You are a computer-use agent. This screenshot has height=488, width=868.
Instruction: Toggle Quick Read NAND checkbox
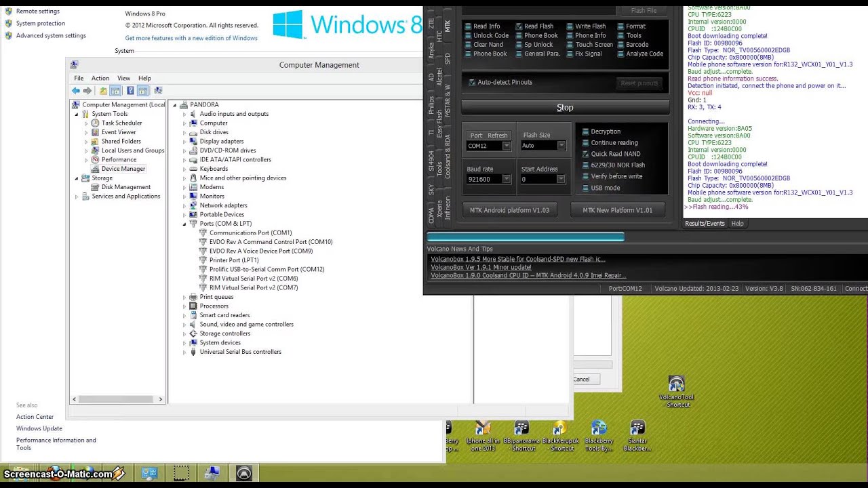(585, 154)
